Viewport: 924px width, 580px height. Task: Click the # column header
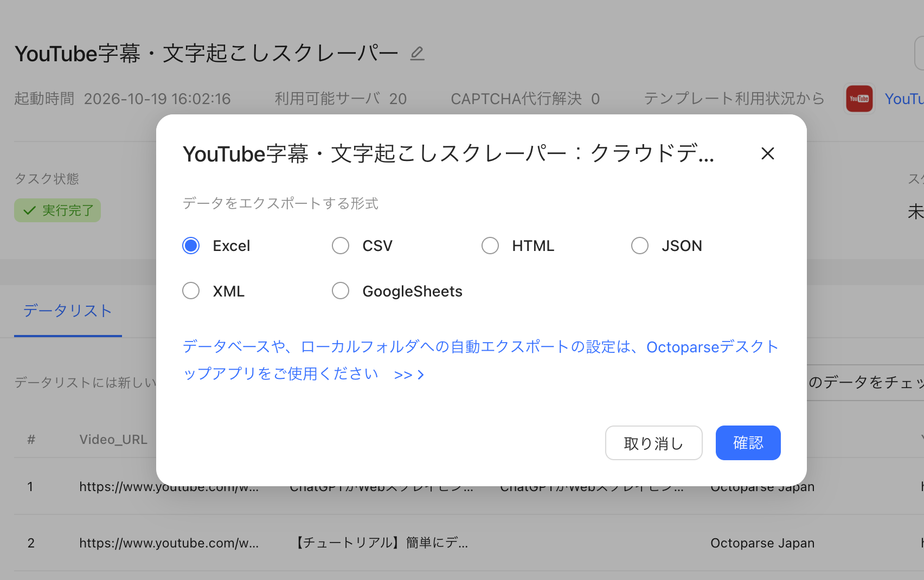click(x=31, y=440)
